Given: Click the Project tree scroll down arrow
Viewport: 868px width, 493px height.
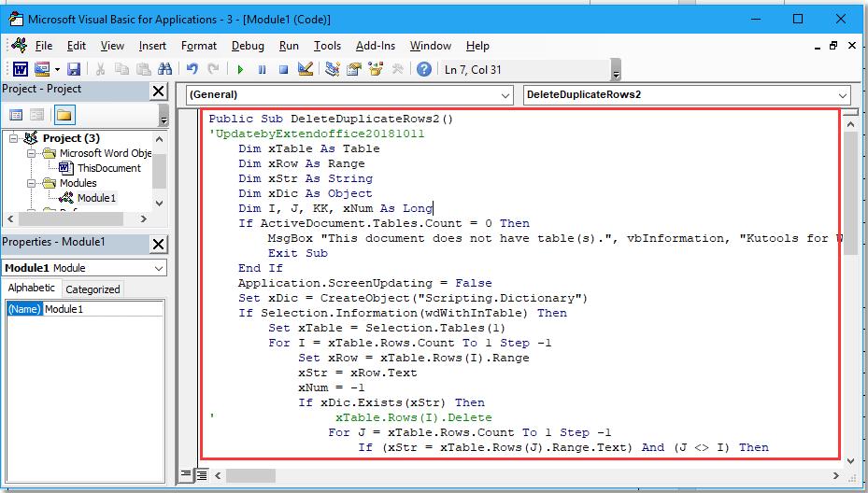Looking at the screenshot, I should [x=160, y=203].
